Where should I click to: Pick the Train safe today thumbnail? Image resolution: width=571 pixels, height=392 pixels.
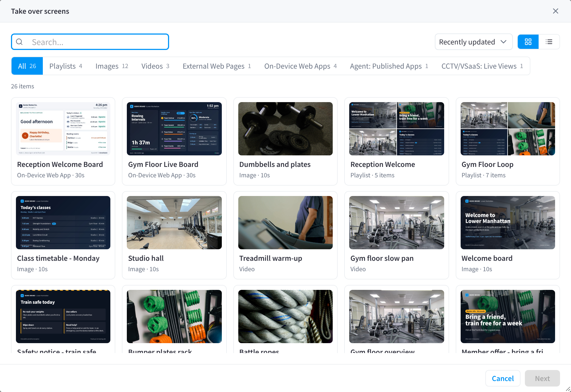63,317
